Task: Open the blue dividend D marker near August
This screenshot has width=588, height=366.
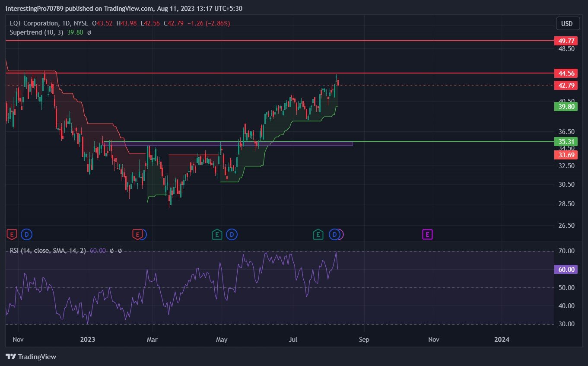Action: pos(334,235)
